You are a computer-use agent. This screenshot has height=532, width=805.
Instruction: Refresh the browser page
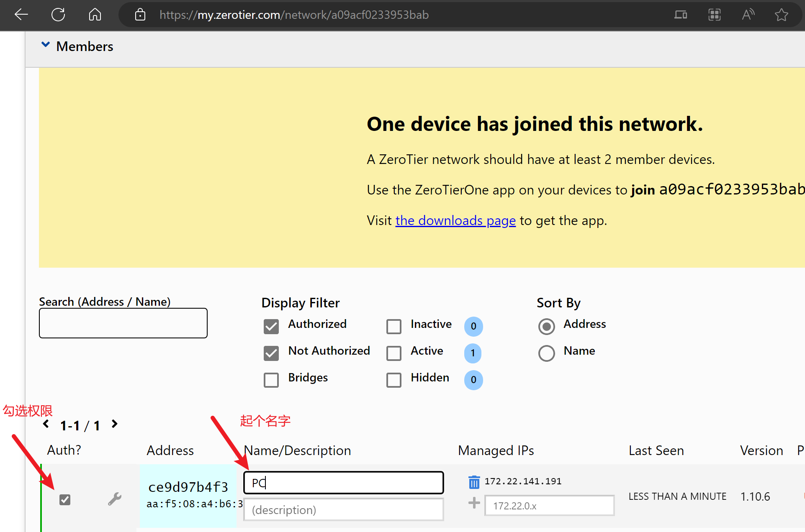[x=58, y=15]
